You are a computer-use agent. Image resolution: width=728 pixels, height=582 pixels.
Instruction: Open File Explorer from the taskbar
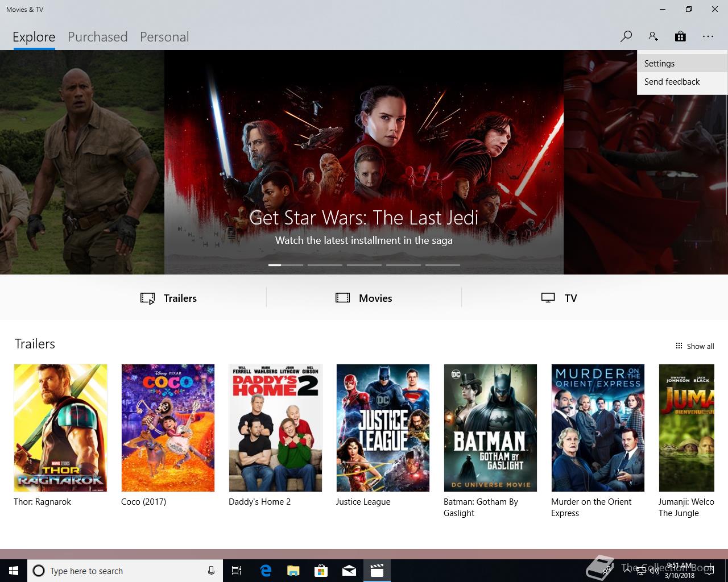click(293, 571)
